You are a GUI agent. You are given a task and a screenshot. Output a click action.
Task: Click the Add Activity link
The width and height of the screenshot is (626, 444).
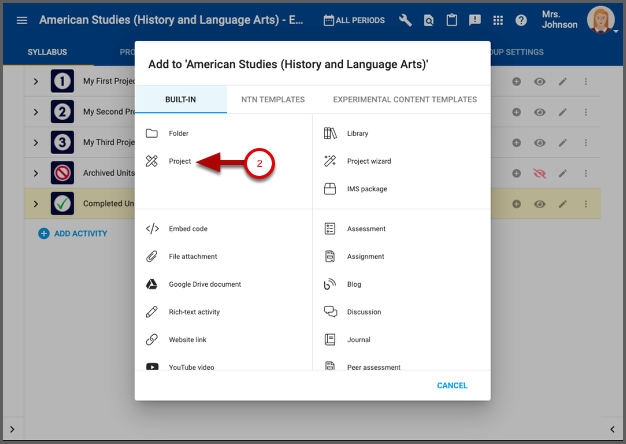click(73, 233)
